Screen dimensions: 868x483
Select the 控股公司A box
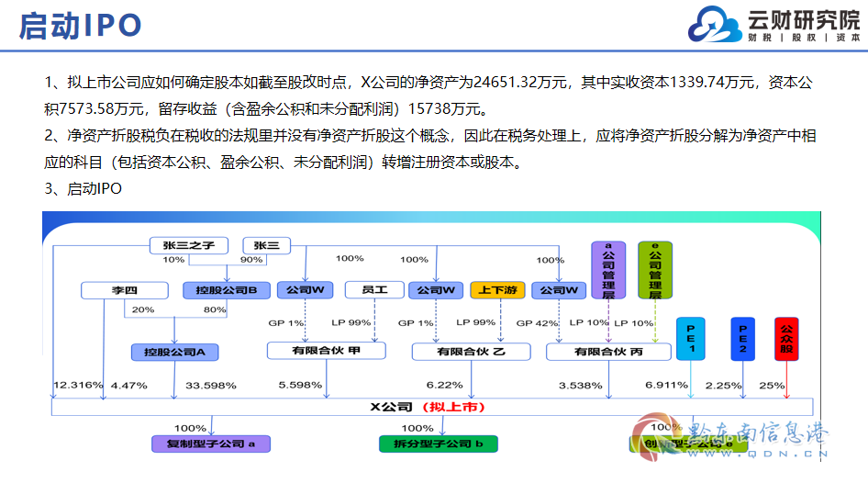[175, 353]
